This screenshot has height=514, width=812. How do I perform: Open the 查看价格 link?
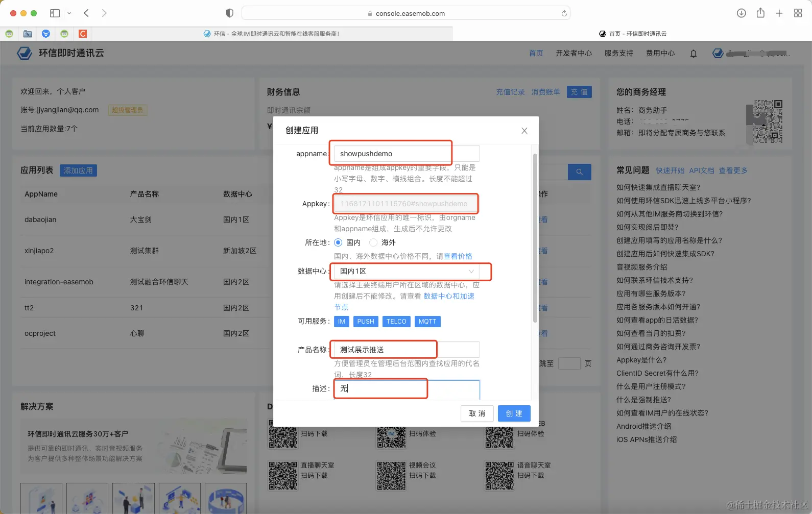[x=458, y=256]
